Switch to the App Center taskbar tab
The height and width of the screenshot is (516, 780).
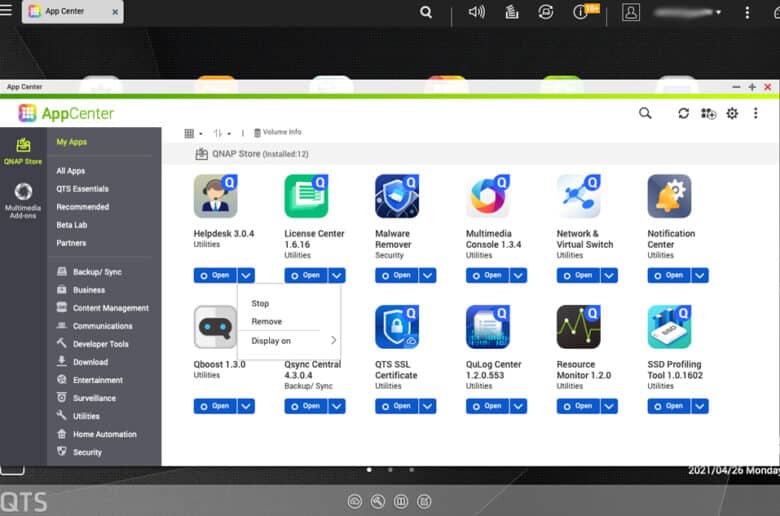(73, 11)
